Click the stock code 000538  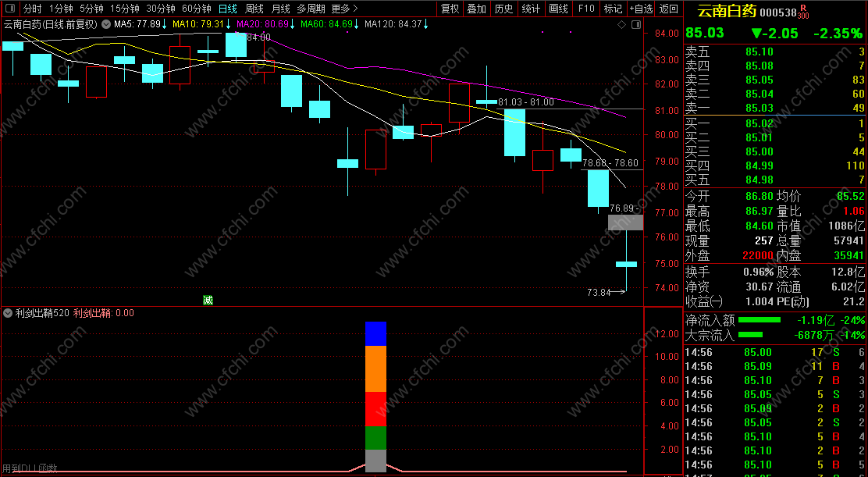click(x=777, y=12)
